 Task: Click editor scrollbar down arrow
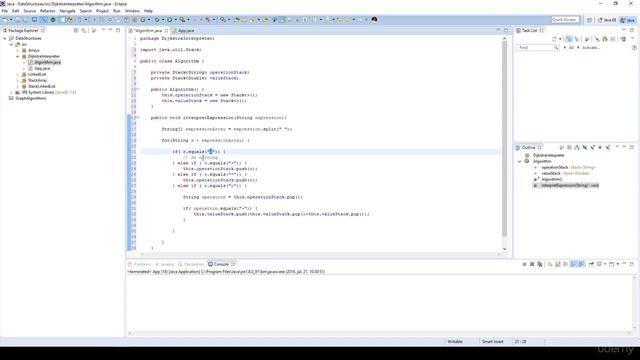point(504,249)
